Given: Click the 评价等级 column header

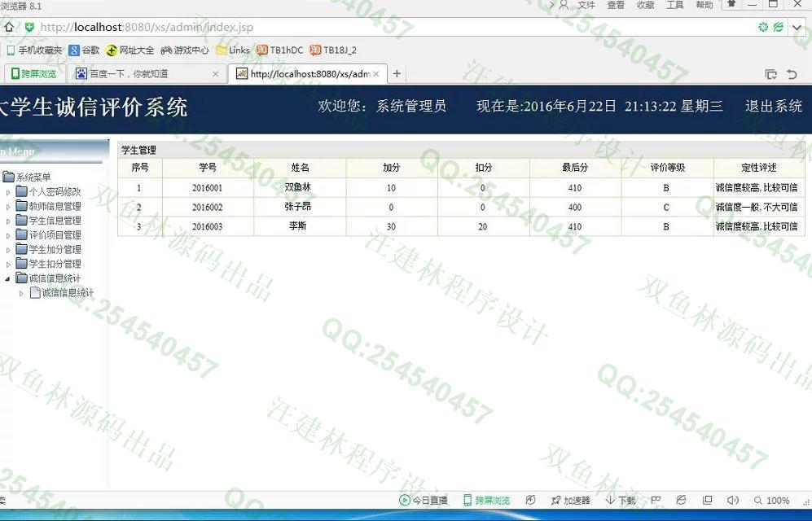Looking at the screenshot, I should [668, 168].
